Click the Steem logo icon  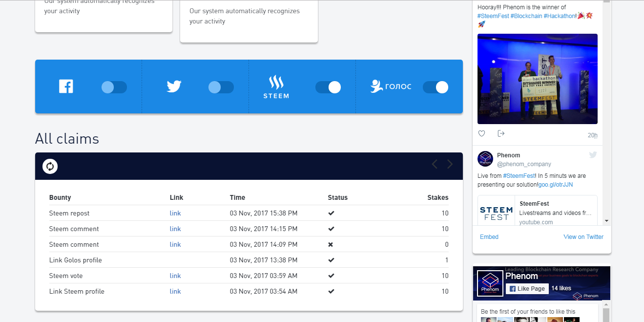[x=276, y=87]
